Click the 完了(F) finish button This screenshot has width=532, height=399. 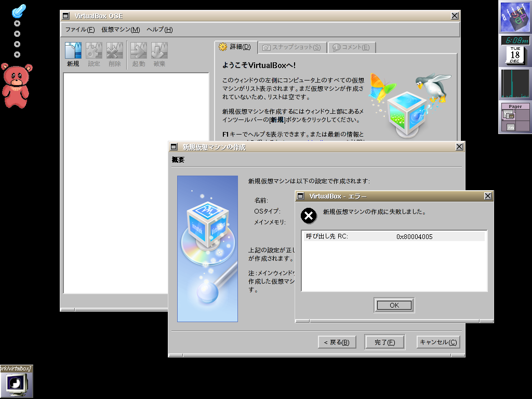click(385, 342)
